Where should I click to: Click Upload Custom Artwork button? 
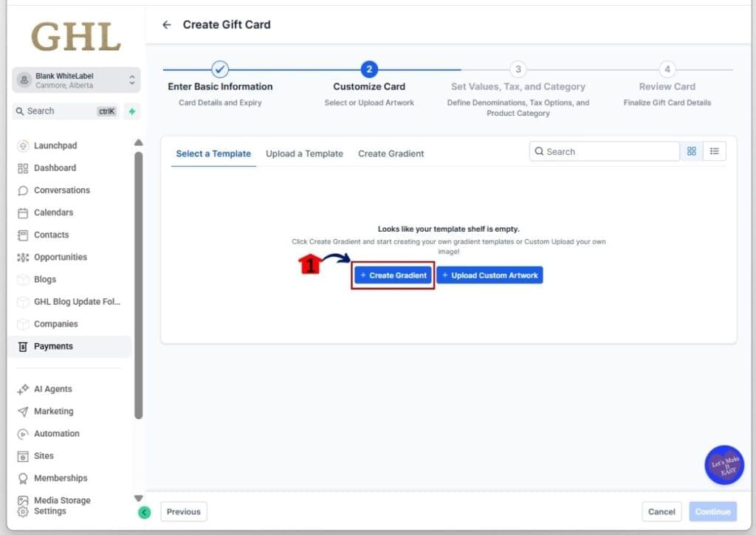[x=489, y=275]
